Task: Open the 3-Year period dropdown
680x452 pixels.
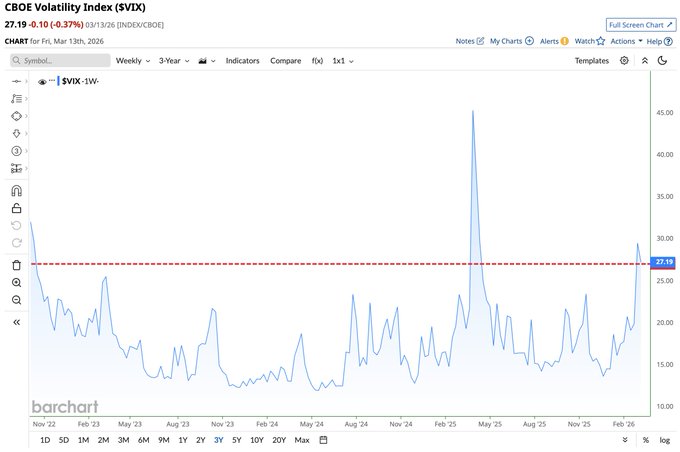Action: tap(174, 61)
